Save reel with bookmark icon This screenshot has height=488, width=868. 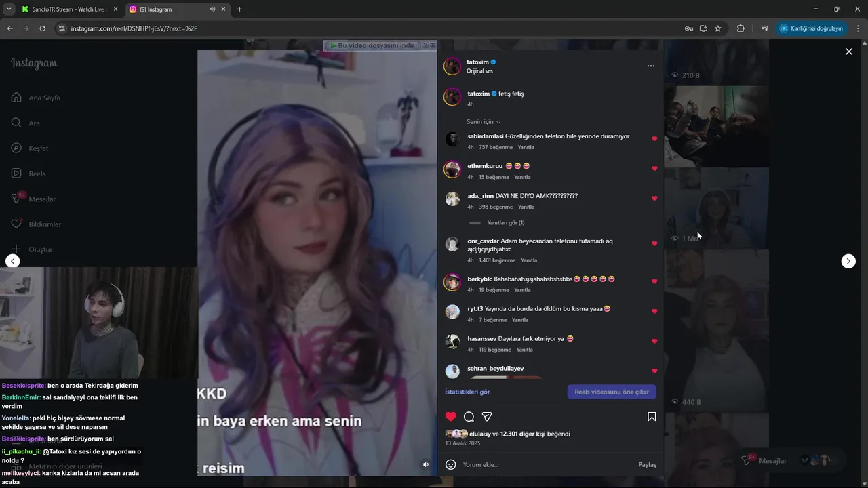[x=652, y=416]
